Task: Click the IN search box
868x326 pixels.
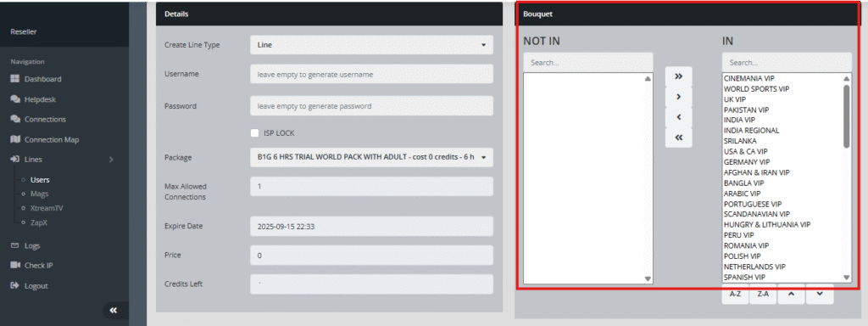Action: 787,63
